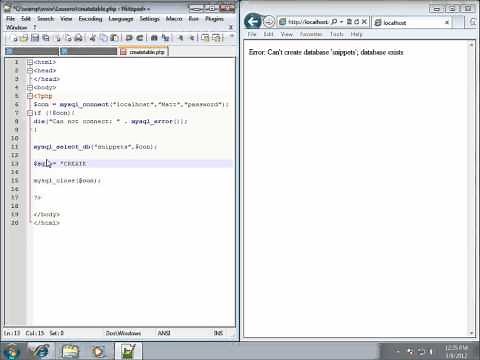Open the Macro menu
Screen dimensions: 480x360
pos(174,19)
